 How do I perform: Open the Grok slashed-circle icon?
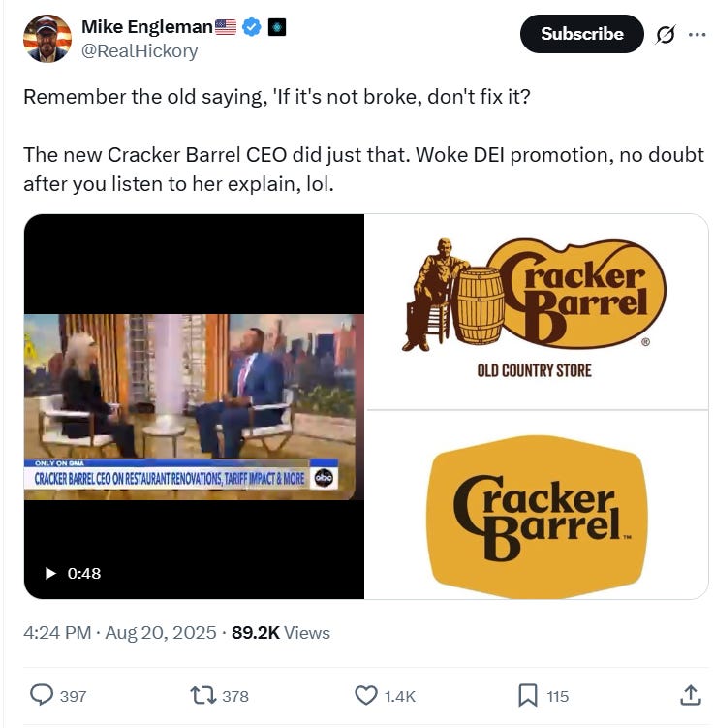666,34
